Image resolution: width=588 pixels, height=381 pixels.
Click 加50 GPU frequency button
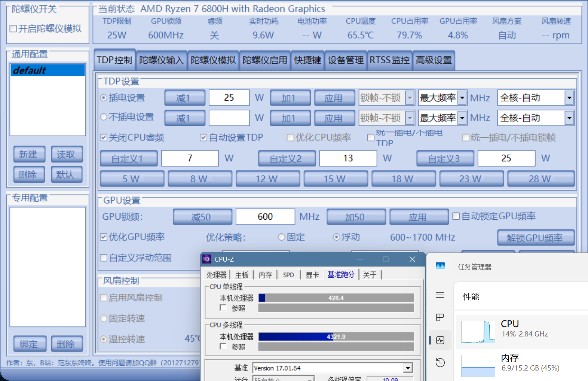(x=356, y=217)
